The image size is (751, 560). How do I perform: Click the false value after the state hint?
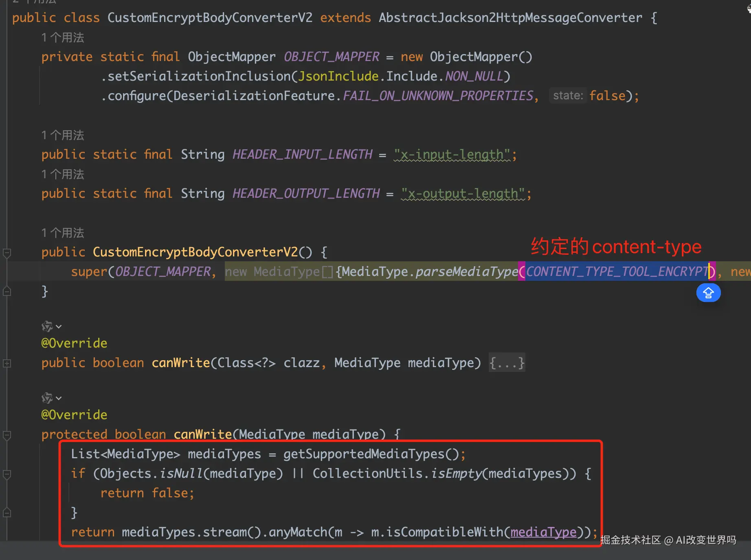pos(607,96)
